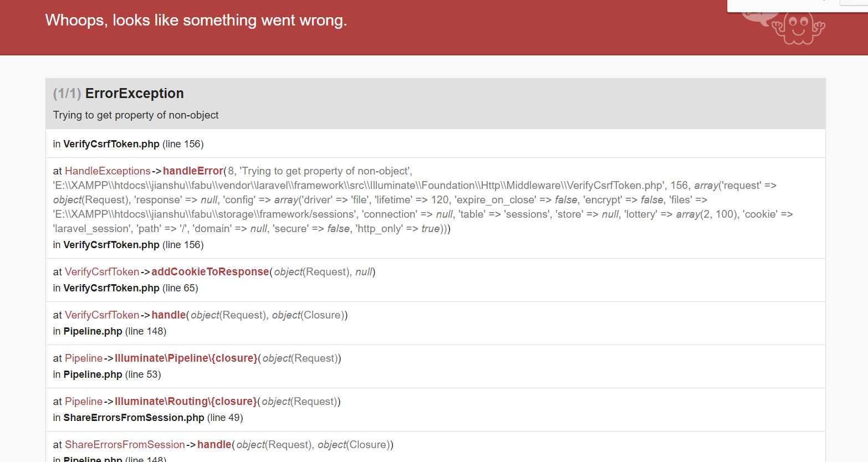The width and height of the screenshot is (868, 462).
Task: Click the Pipeline class before Illuminate\Pipeline\{closure}
Action: 84,358
